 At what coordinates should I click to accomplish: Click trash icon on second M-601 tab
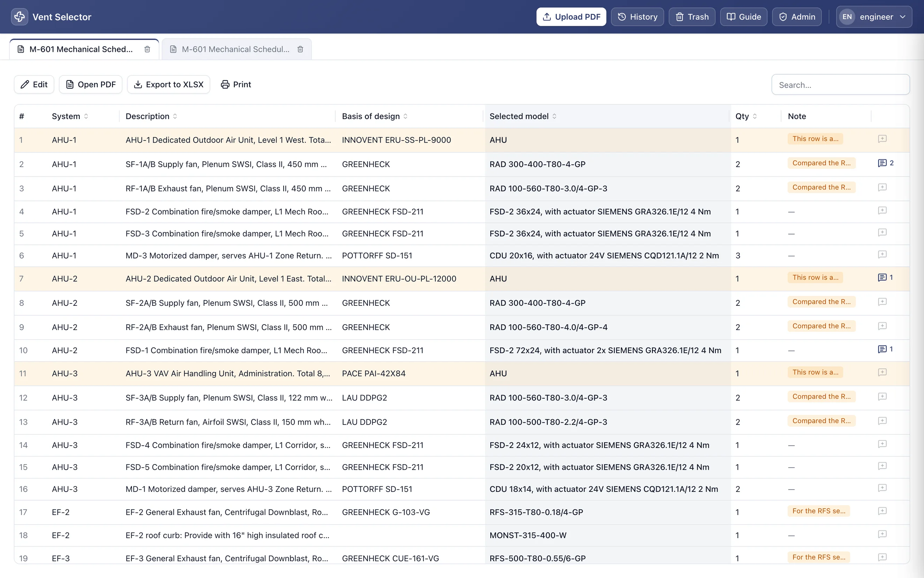300,49
